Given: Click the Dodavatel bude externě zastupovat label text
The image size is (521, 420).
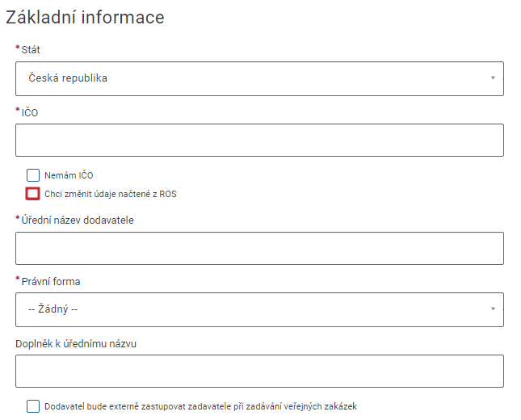Looking at the screenshot, I should (200, 406).
